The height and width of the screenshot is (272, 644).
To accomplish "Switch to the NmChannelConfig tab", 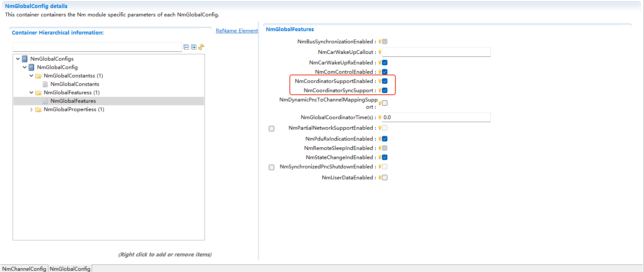I will 24,268.
